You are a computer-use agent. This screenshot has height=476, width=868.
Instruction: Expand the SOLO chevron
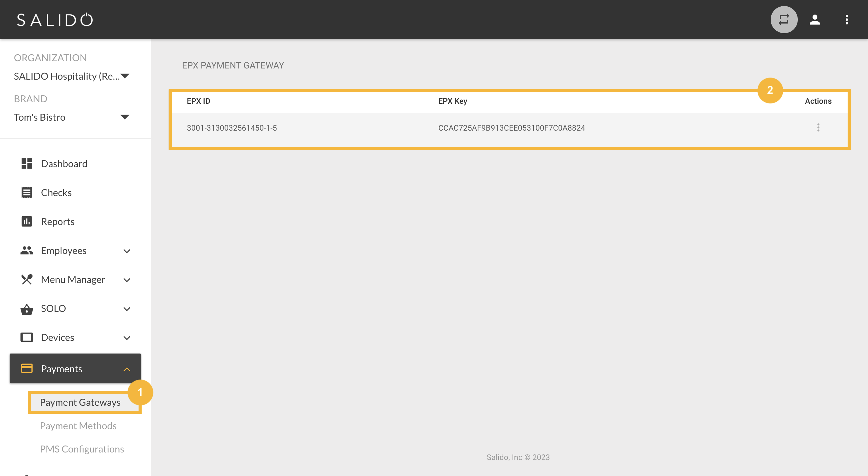point(127,309)
